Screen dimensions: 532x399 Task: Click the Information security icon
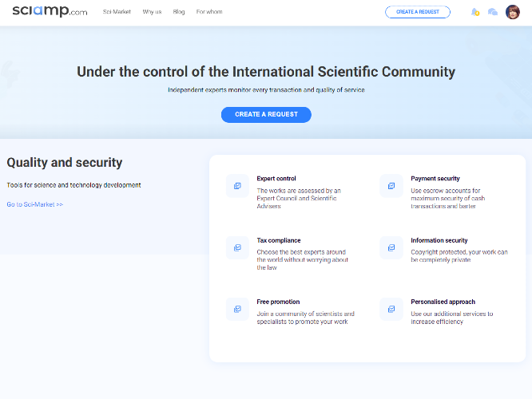coord(391,248)
